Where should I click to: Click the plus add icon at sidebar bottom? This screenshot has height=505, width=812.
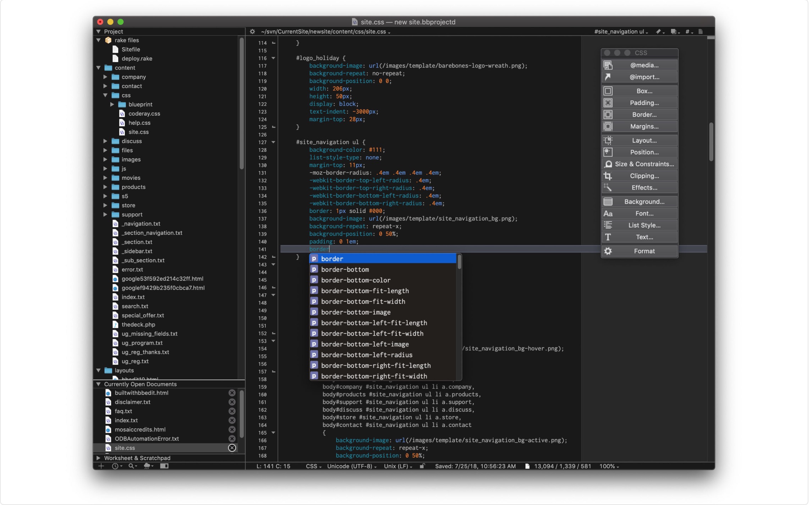tap(101, 466)
